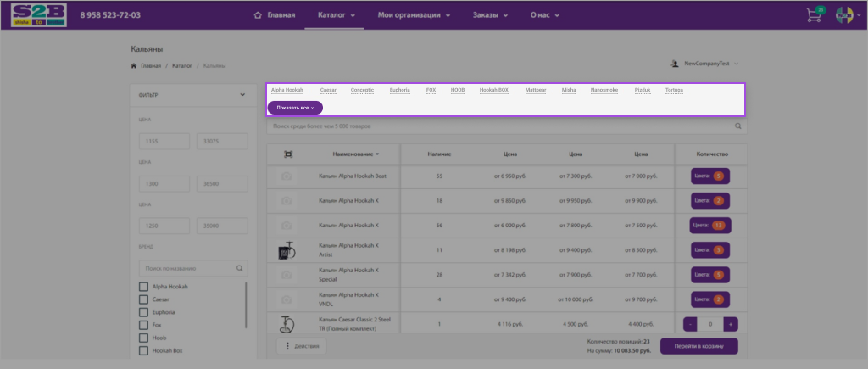Check the Euphoria brand checkbox
The height and width of the screenshot is (369, 868).
[143, 312]
